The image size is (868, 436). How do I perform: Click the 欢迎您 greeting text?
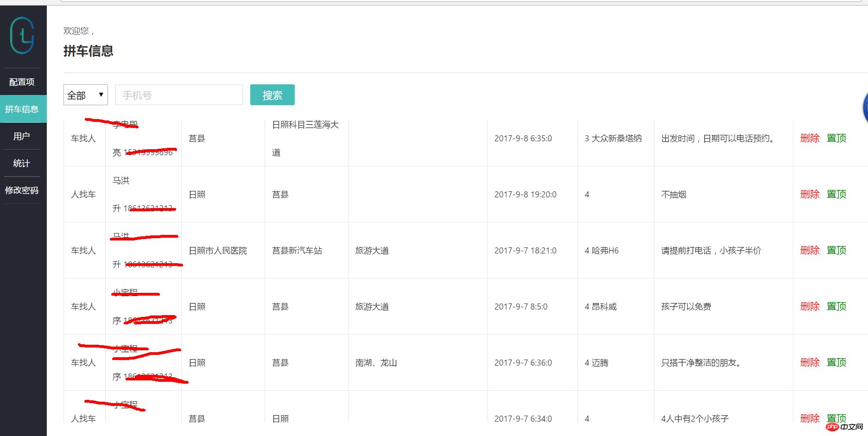pos(79,31)
